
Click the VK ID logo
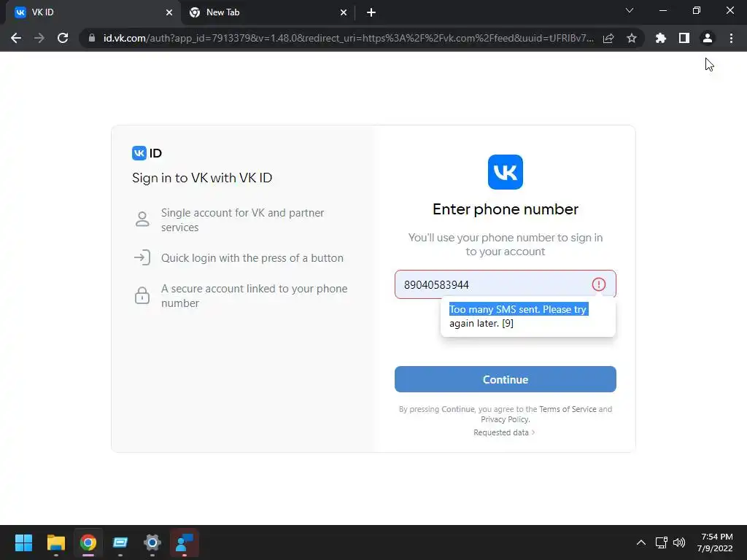[147, 153]
